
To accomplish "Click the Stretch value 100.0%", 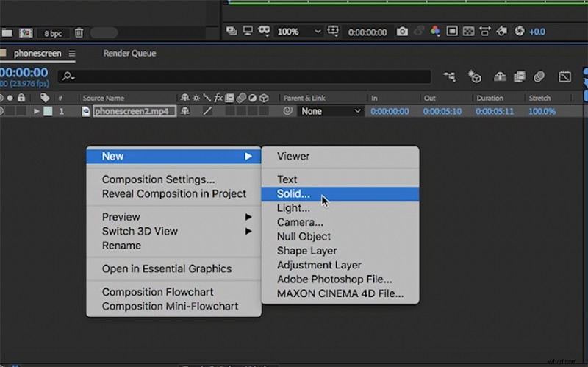I will point(542,111).
